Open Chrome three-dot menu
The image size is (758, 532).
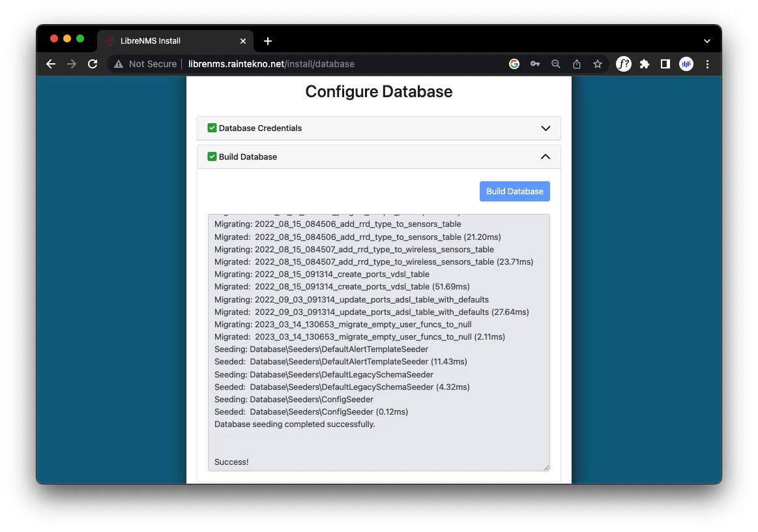click(707, 64)
